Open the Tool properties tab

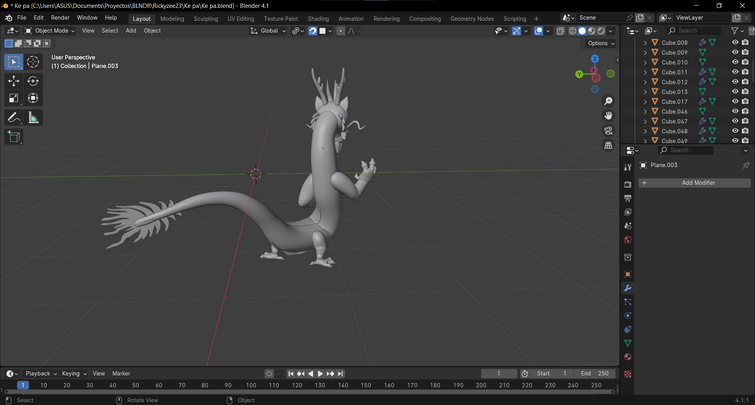627,167
